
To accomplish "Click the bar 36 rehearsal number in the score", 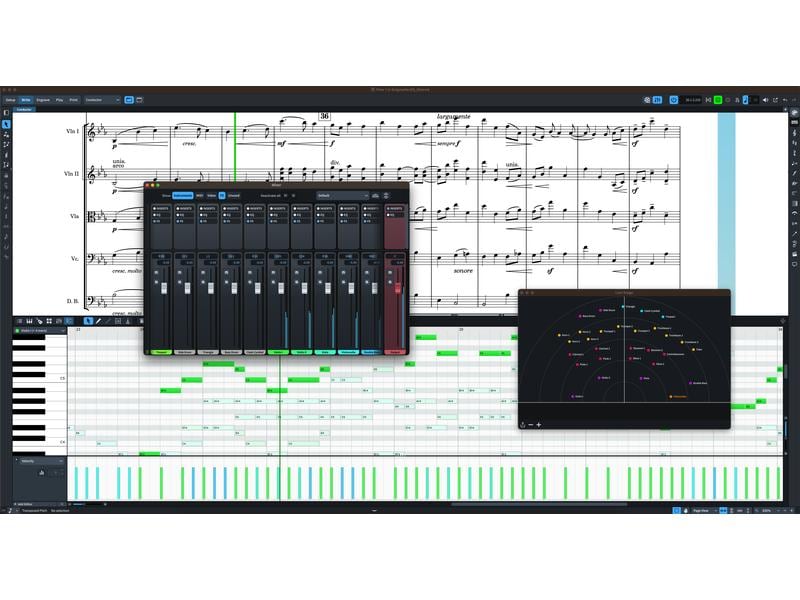I will 324,116.
